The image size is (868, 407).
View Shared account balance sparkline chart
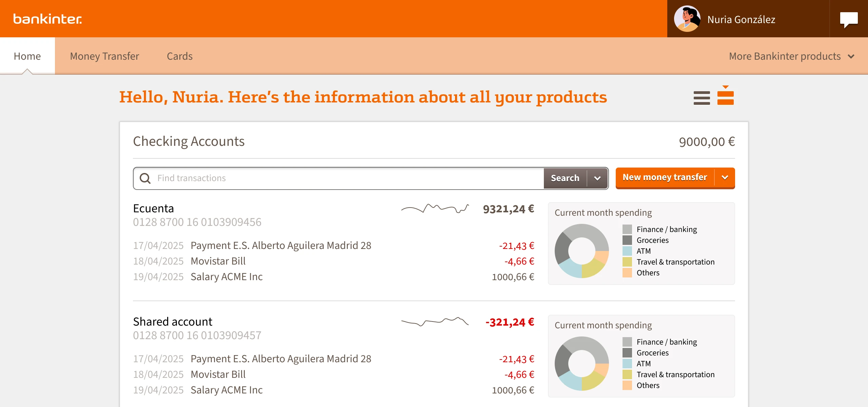point(435,322)
